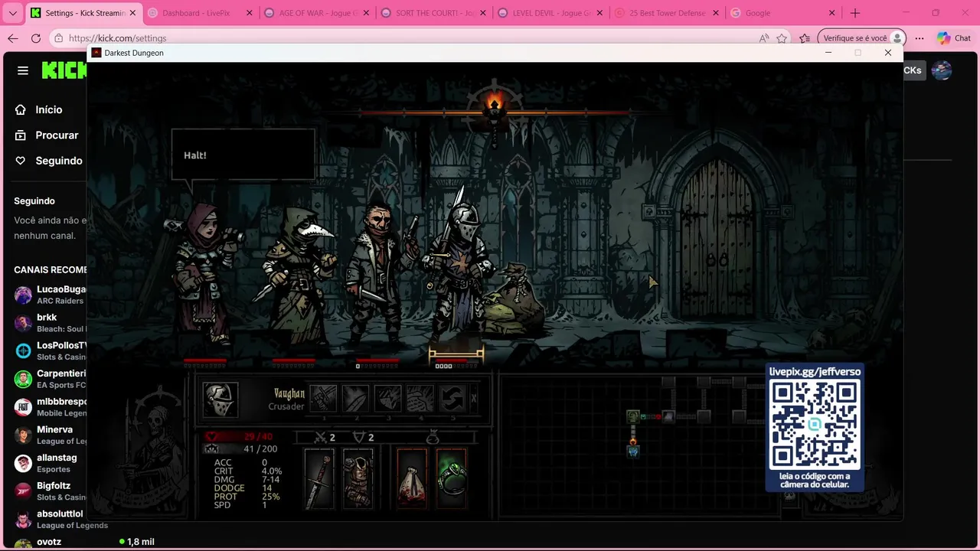Switch to SORT THE COURT browser tab
980x551 pixels.
pyautogui.click(x=433, y=13)
